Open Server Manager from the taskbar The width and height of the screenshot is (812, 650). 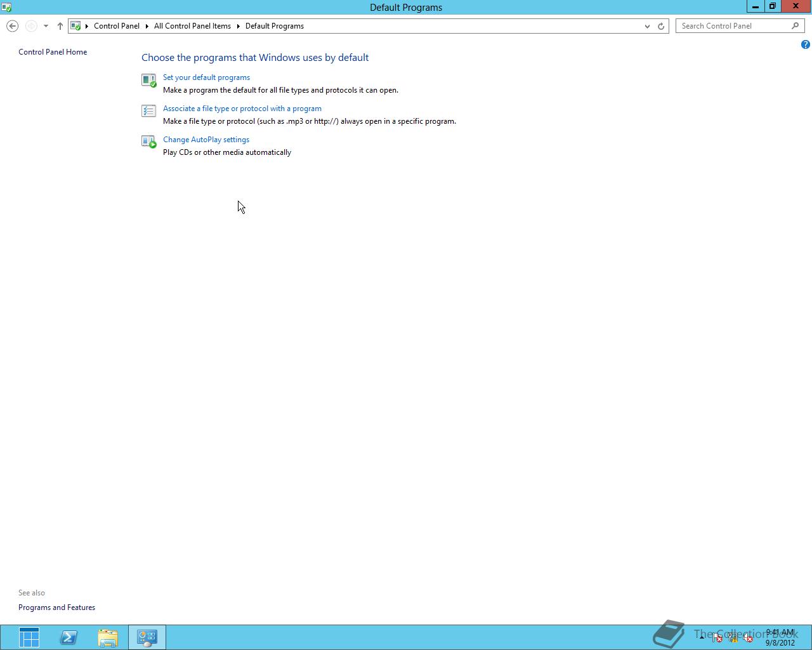pos(29,637)
